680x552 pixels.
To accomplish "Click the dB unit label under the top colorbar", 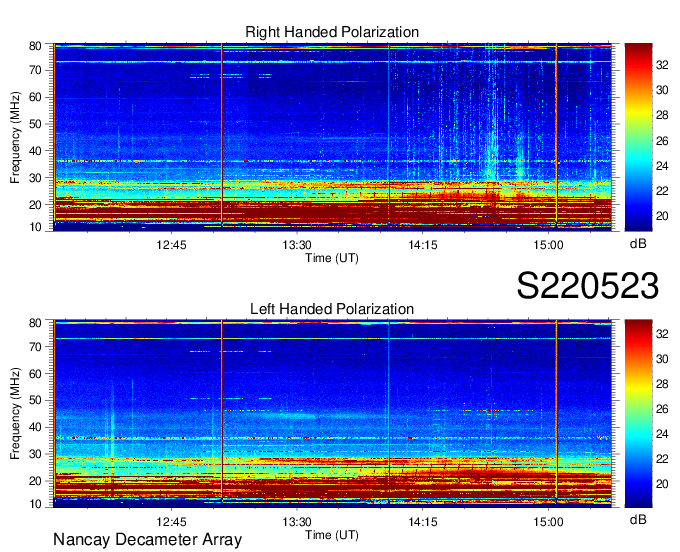I will point(638,244).
